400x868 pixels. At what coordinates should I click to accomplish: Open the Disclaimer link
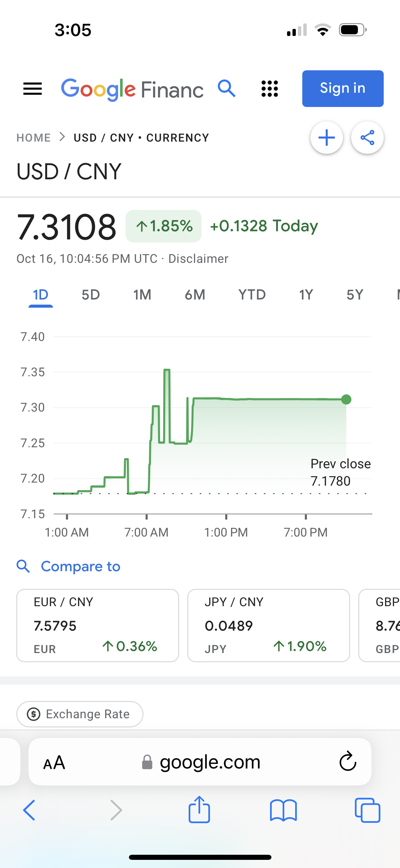[198, 259]
